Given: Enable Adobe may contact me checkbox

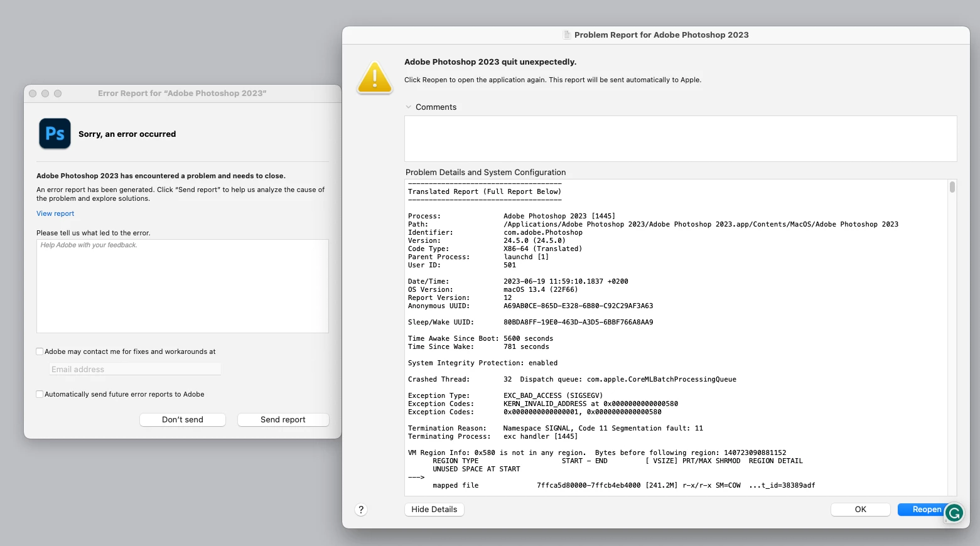Looking at the screenshot, I should pos(40,351).
